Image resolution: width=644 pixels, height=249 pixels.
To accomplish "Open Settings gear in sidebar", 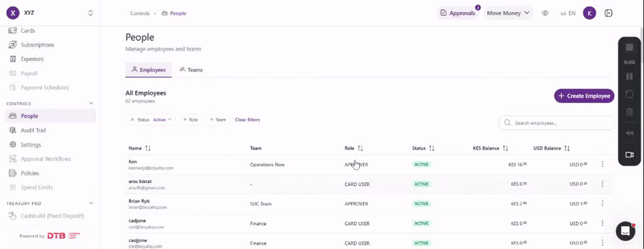I will point(13,145).
